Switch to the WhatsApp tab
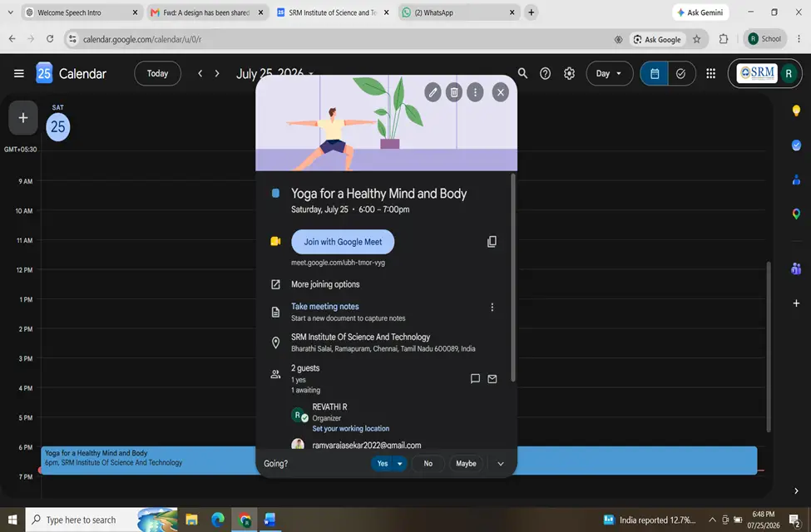 [x=459, y=12]
